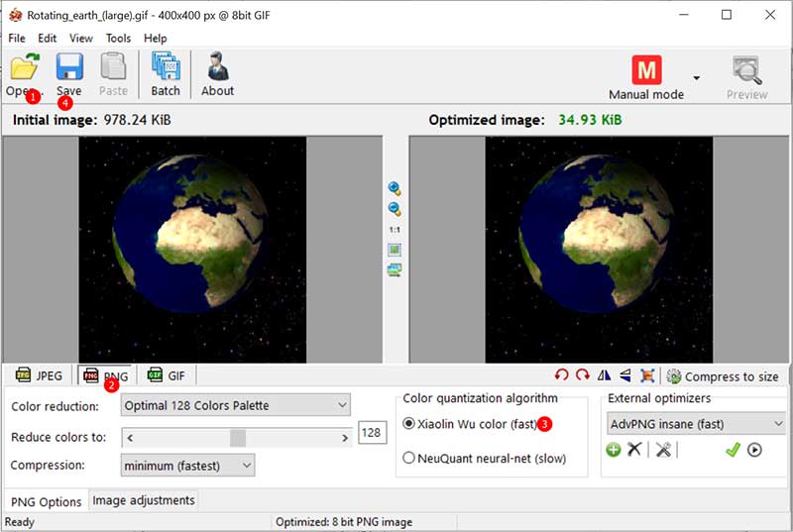Image resolution: width=793 pixels, height=532 pixels.
Task: Switch to the PNG format tab
Action: (106, 375)
